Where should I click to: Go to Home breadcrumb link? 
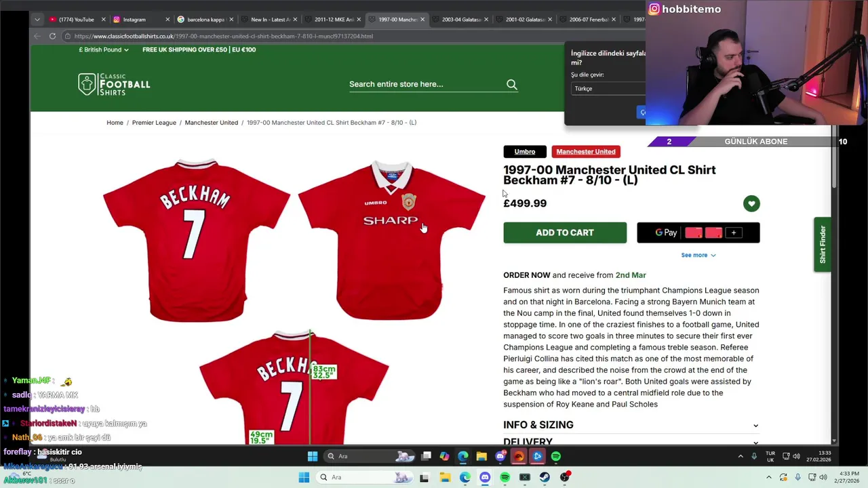pyautogui.click(x=115, y=123)
